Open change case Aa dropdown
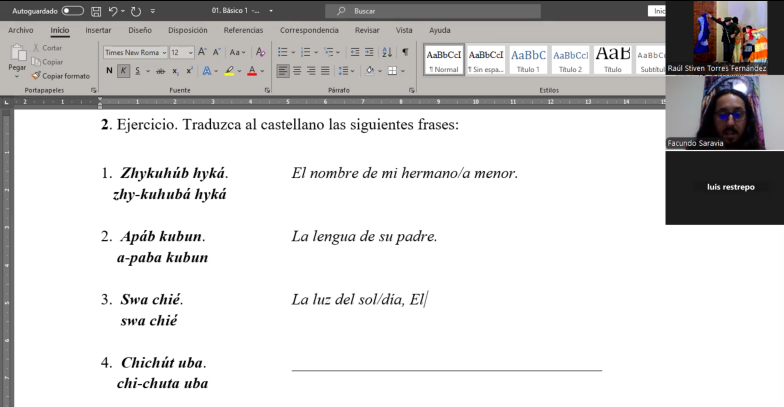784x407 pixels. [238, 52]
